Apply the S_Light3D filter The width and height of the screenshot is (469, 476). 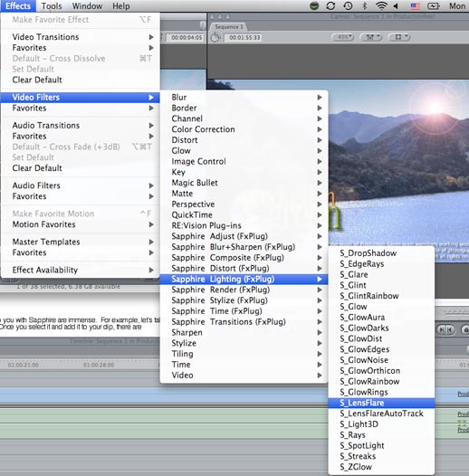[381, 424]
